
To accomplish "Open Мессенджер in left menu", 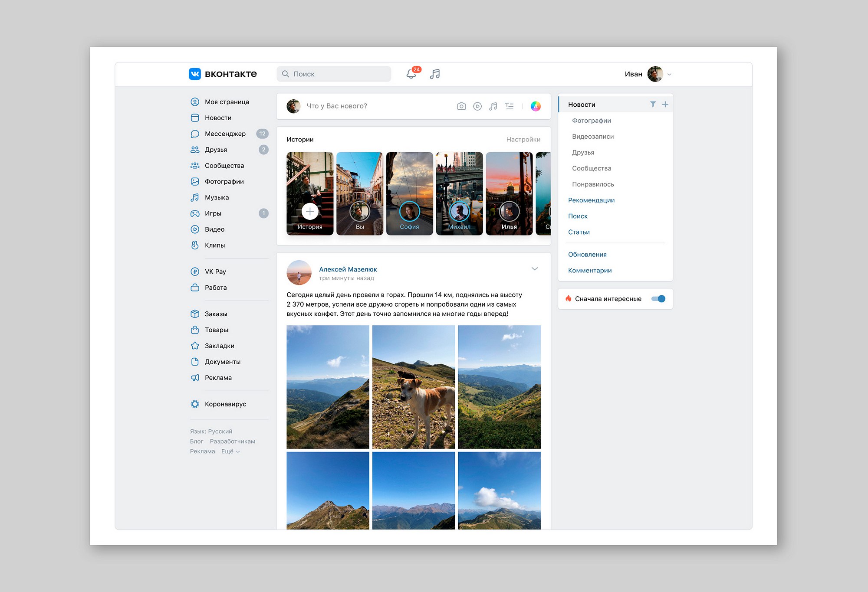I will point(225,134).
